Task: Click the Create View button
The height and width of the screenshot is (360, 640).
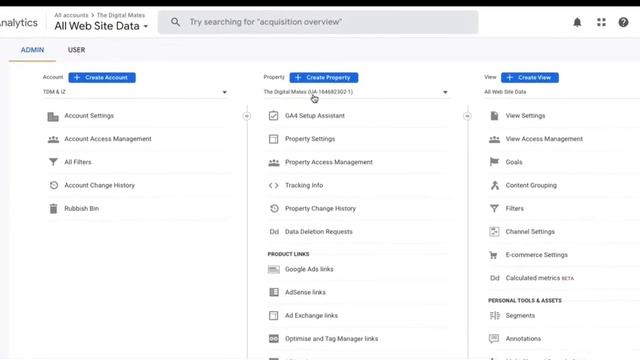Action: (x=530, y=78)
